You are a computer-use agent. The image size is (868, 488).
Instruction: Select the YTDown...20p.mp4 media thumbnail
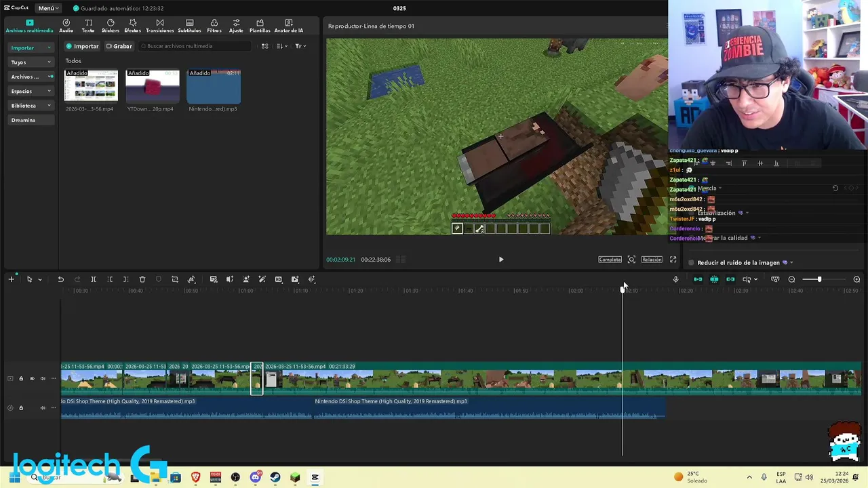[x=153, y=86]
